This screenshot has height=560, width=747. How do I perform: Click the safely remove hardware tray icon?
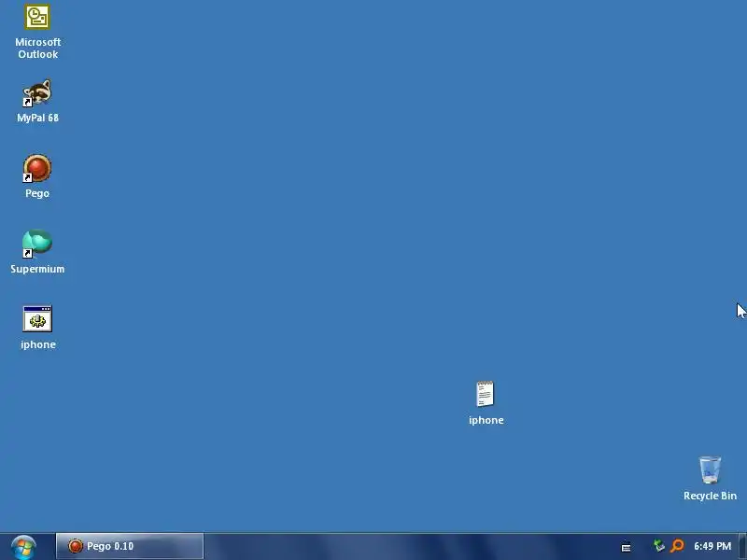click(659, 546)
